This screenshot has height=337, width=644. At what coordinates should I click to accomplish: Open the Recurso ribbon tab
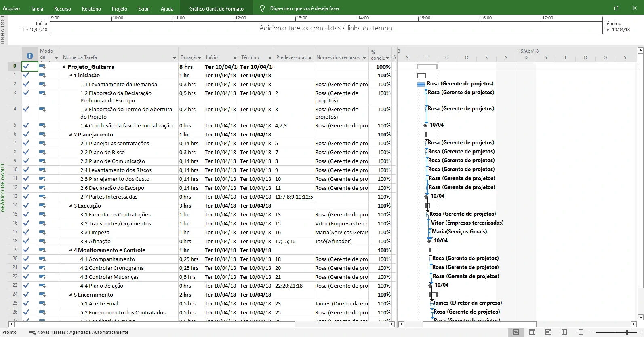coord(63,8)
